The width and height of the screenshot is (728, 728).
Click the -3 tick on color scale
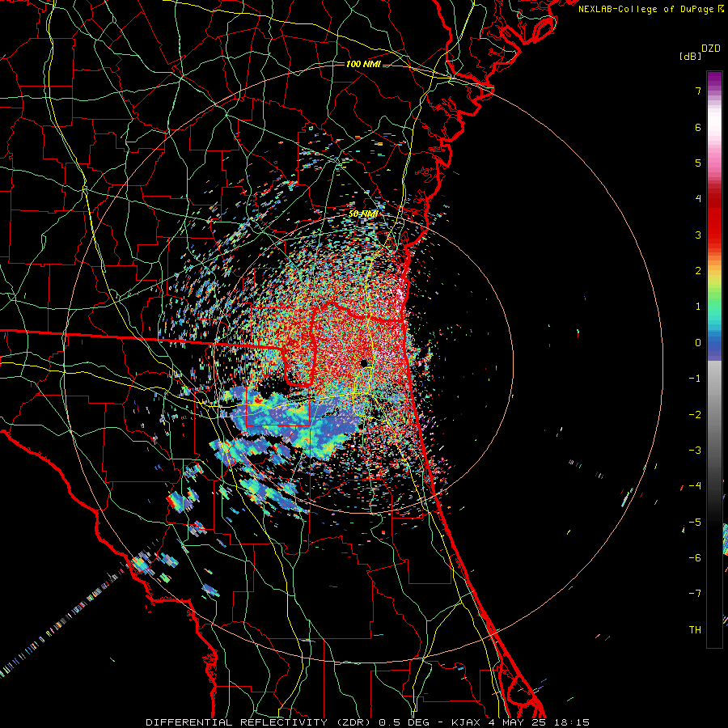pos(695,451)
